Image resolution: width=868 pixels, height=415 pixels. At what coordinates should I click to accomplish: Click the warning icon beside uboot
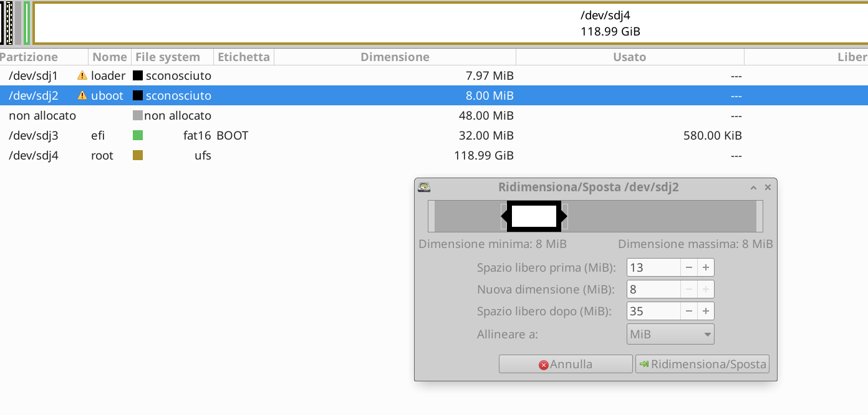click(82, 96)
